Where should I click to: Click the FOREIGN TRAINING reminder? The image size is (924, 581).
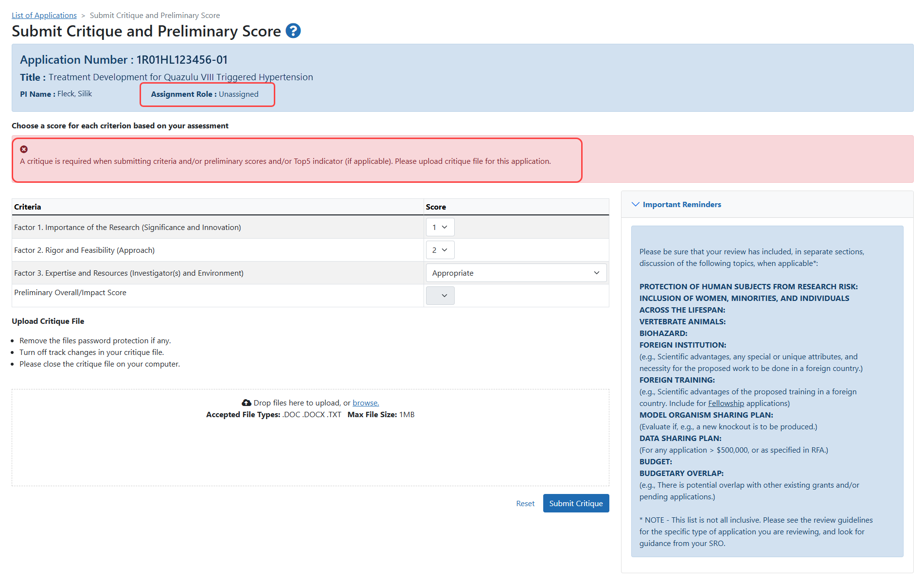[677, 380]
